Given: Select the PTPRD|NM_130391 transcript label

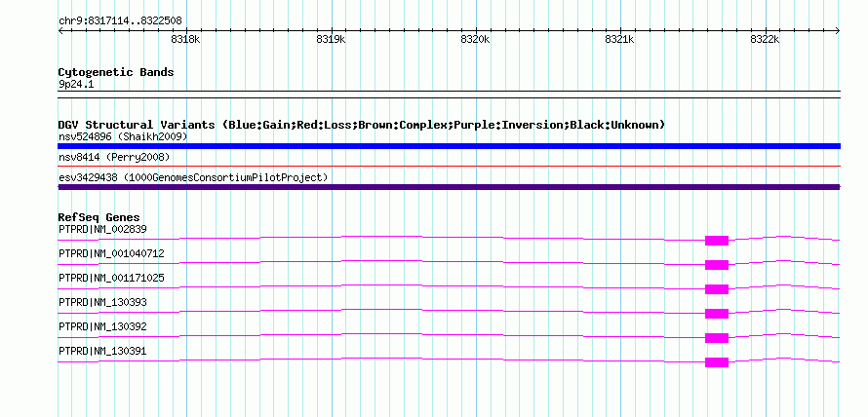Looking at the screenshot, I should (102, 351).
